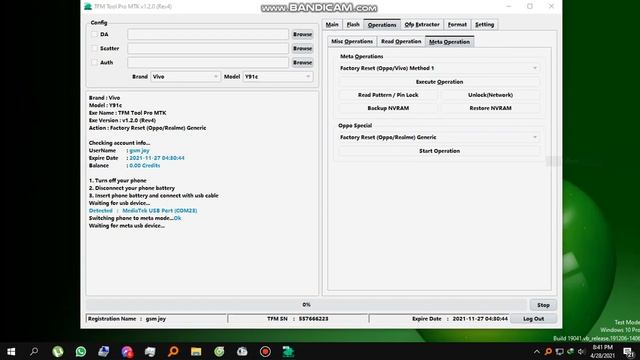
Task: Open the Windows Start menu
Action: (11, 351)
